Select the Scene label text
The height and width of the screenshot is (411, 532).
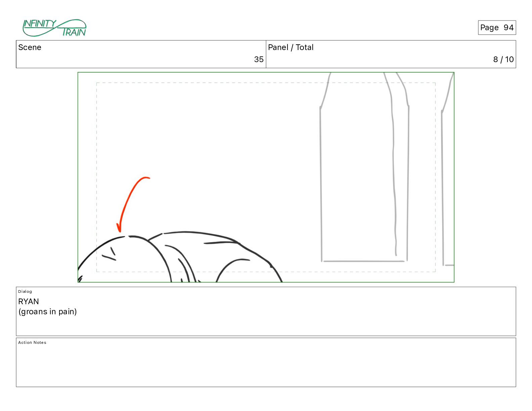point(30,47)
